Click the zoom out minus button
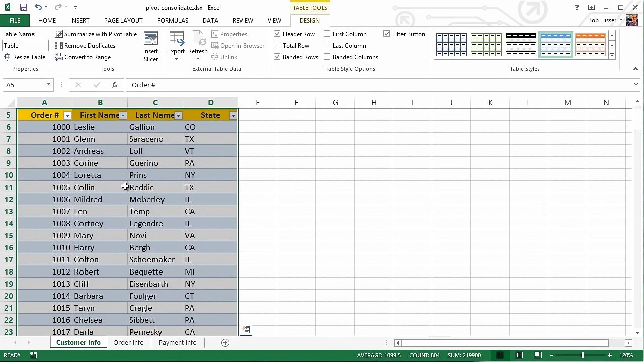The image size is (644, 362). coord(551,355)
